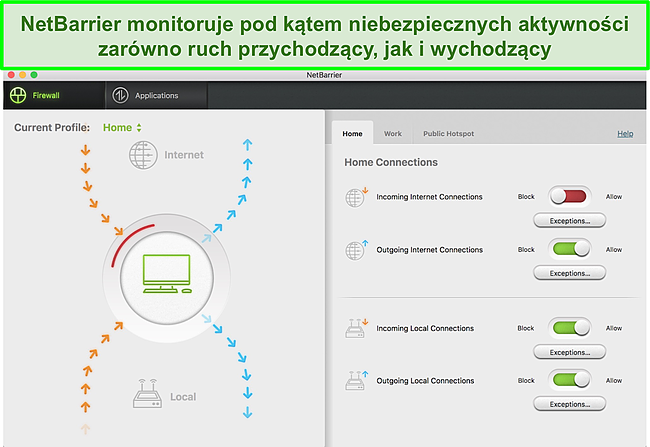Click the Incoming Internet Connections globe icon
The image size is (650, 447).
pos(356,197)
